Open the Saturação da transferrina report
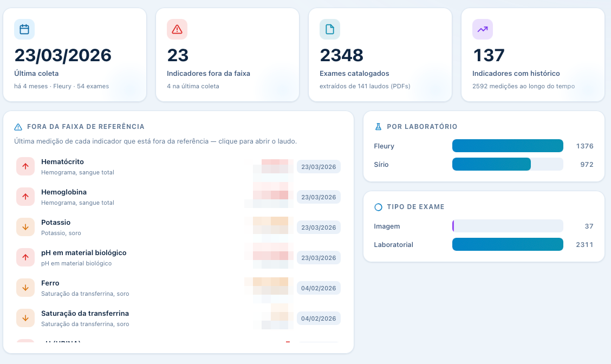Viewport: 611px width, 364px height. point(178,318)
